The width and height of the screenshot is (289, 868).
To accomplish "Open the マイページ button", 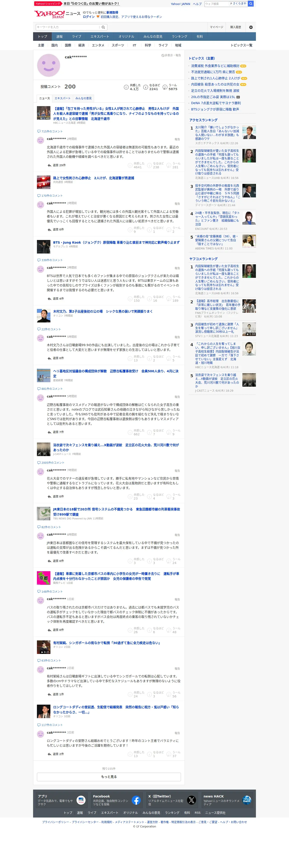I will pyautogui.click(x=216, y=27).
